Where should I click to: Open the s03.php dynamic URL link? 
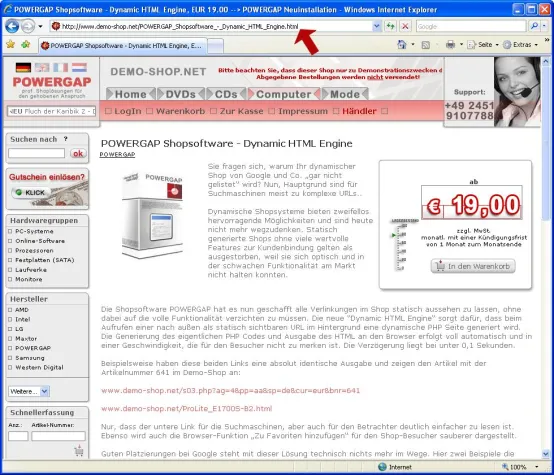click(230, 391)
